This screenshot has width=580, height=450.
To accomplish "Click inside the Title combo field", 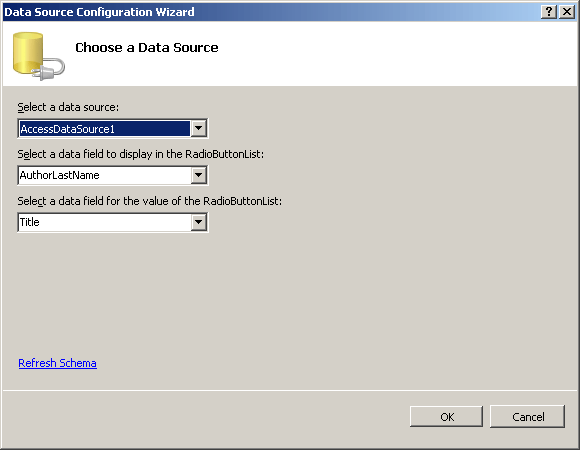I will (x=105, y=222).
